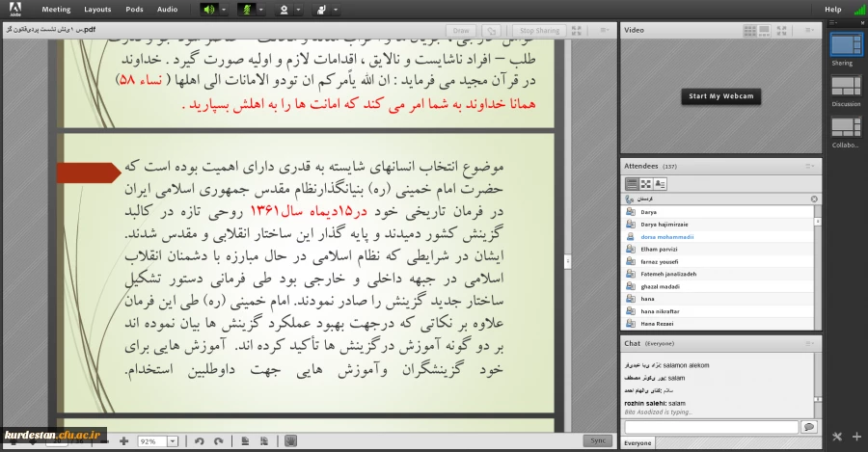Select the hand pan tool
Image resolution: width=868 pixels, height=452 pixels.
(x=292, y=440)
